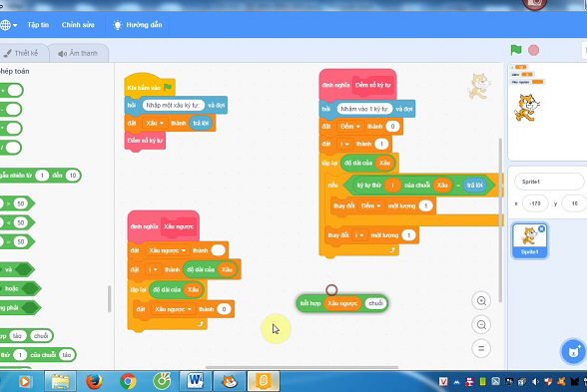Image resolution: width=587 pixels, height=392 pixels.
Task: Select the division (/) operator block in palette
Action: click(10, 148)
